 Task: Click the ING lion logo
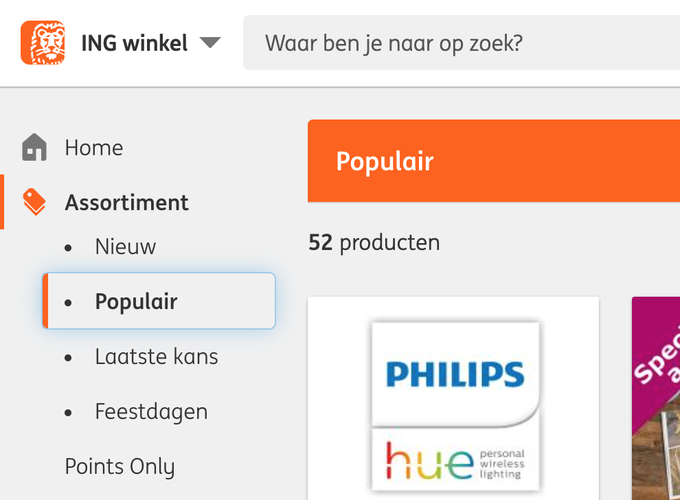point(42,43)
